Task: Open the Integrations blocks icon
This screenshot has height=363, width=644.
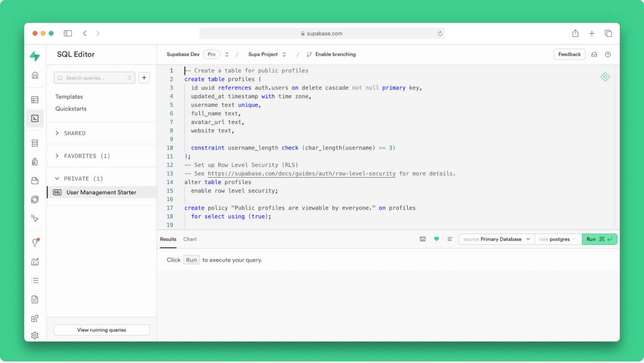Action: (35, 318)
